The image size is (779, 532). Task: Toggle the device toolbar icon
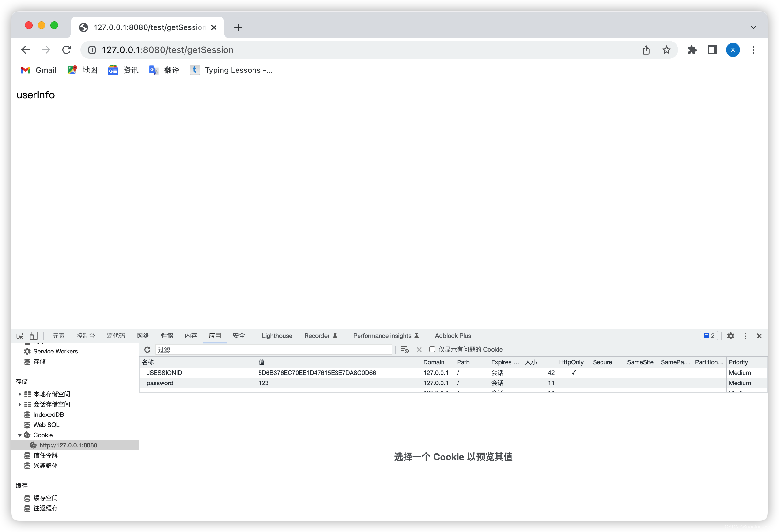tap(34, 336)
